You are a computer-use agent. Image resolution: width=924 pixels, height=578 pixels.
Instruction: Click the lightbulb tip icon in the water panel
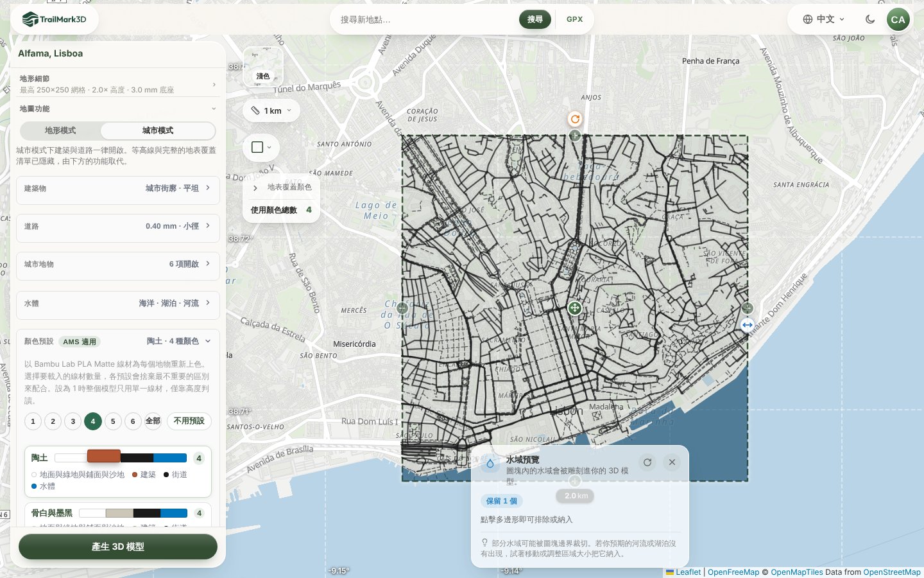[x=485, y=543]
